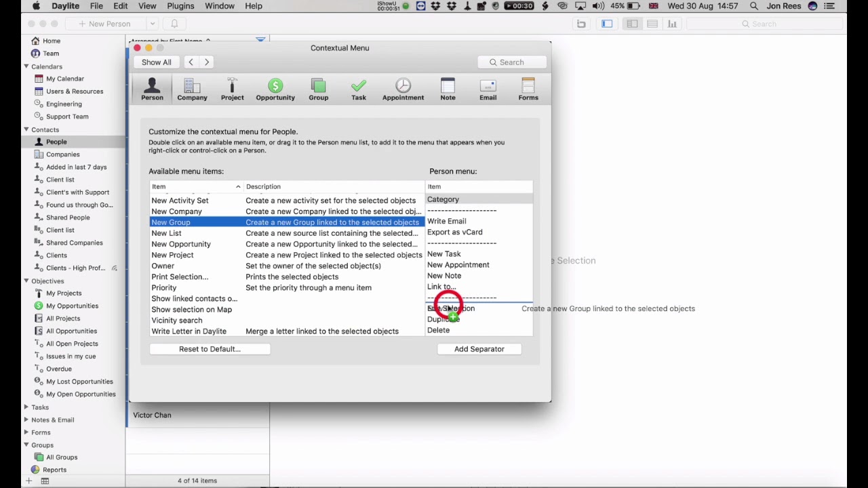Collapse the Contacts section
Image resolution: width=868 pixels, height=488 pixels.
click(26, 129)
